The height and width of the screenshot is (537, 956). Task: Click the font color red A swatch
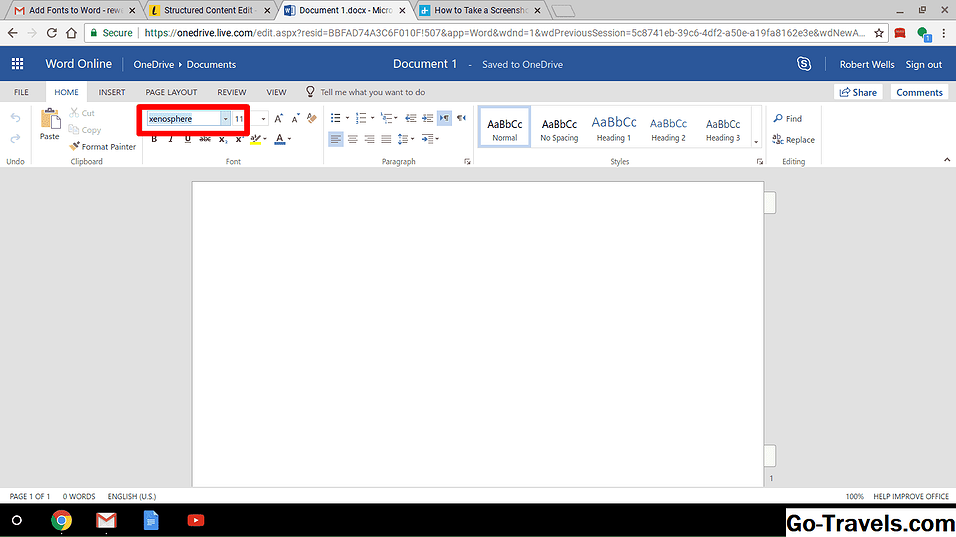pos(280,139)
